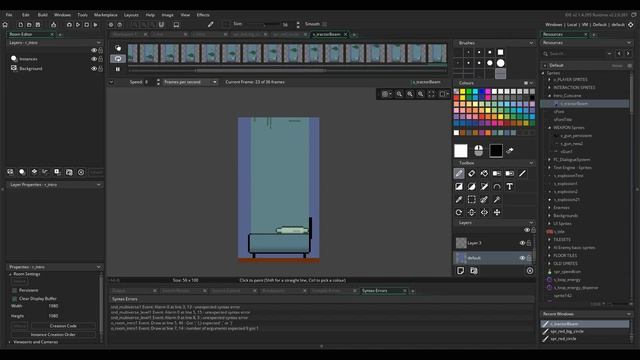Toggle the Smooth brush checkbox

click(324, 24)
